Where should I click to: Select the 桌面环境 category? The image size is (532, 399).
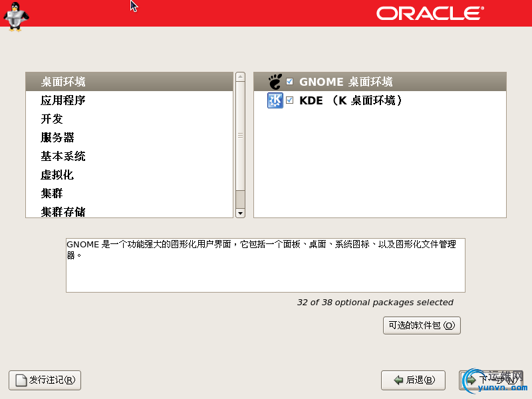(129, 82)
